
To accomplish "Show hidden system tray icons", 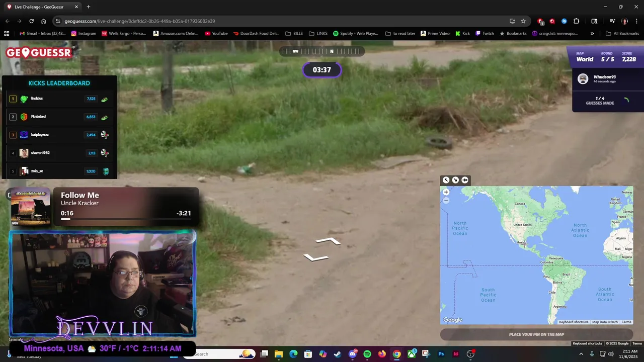I will 581,354.
